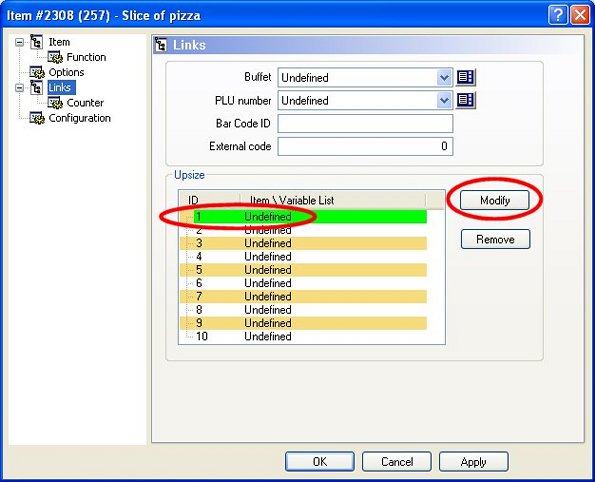Click the Item tree node icon
Image resolution: width=595 pixels, height=482 pixels.
click(37, 42)
